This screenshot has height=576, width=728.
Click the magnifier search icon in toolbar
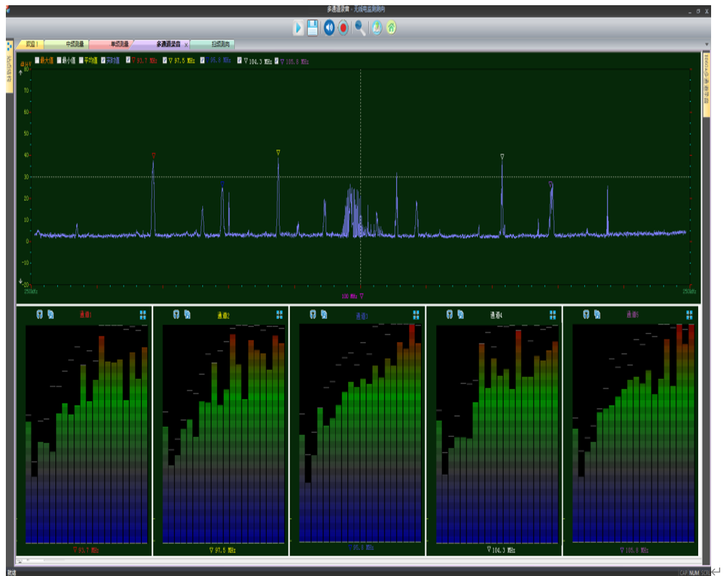[x=360, y=27]
